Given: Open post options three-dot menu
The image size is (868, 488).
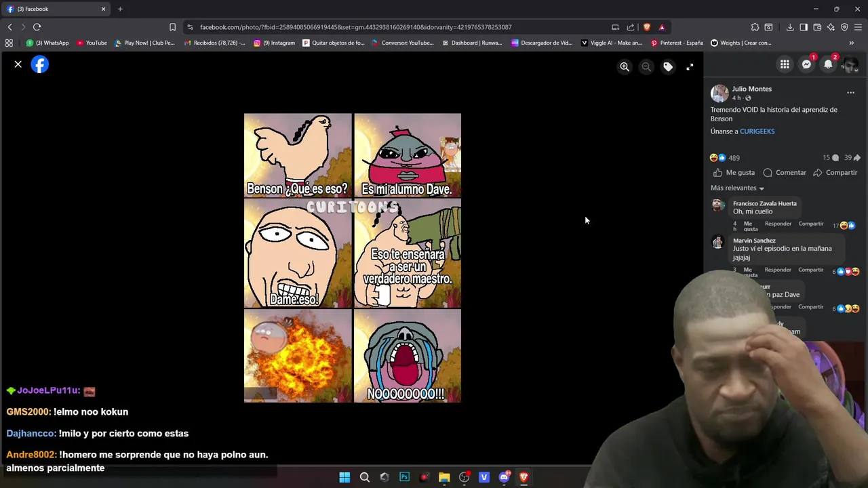Looking at the screenshot, I should [850, 92].
